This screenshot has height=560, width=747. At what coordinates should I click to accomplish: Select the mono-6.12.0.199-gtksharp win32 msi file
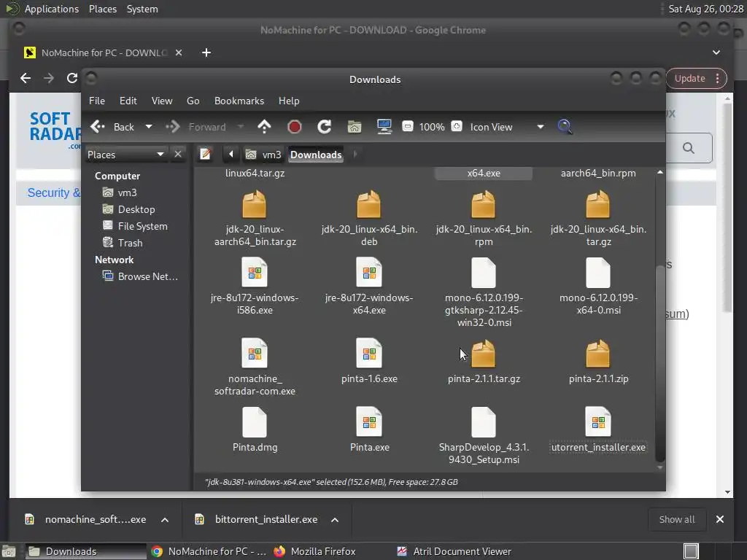pos(483,273)
